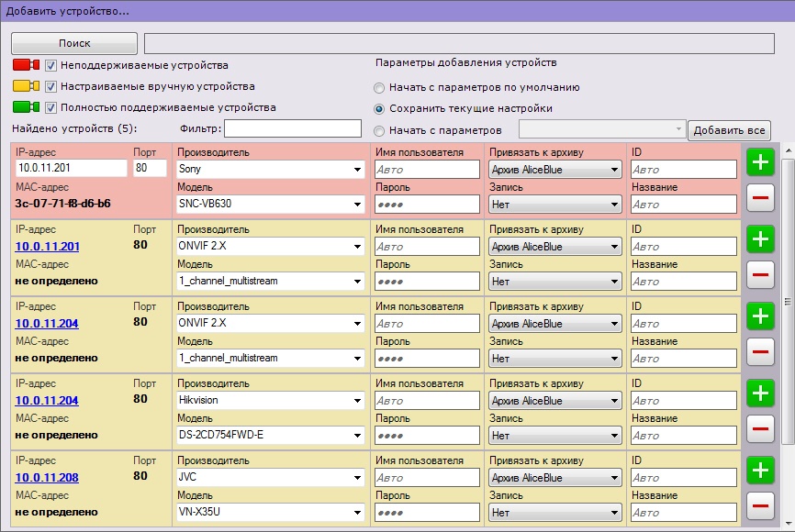Screen dimensions: 795x532
Task: Remove the JVC VN-X35U device with minus
Action: tap(760, 505)
